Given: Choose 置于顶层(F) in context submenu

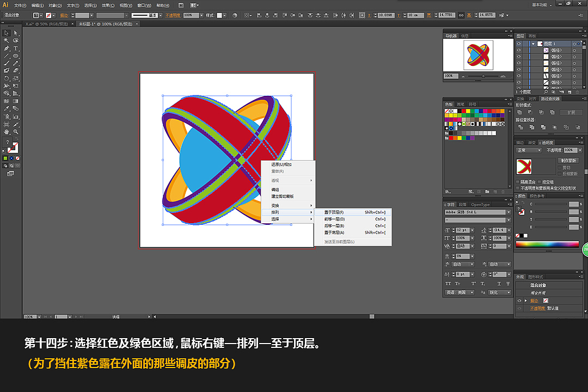Looking at the screenshot, I should [x=353, y=212].
